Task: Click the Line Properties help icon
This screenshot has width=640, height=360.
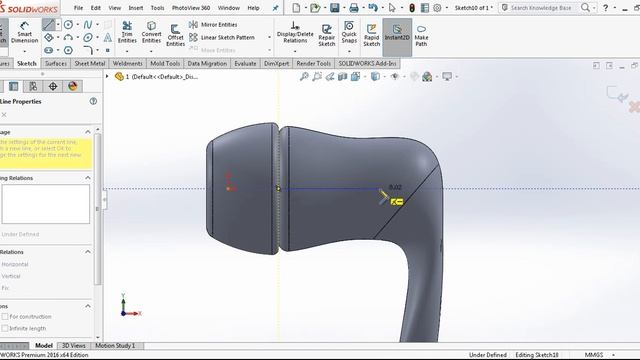Action: point(93,101)
